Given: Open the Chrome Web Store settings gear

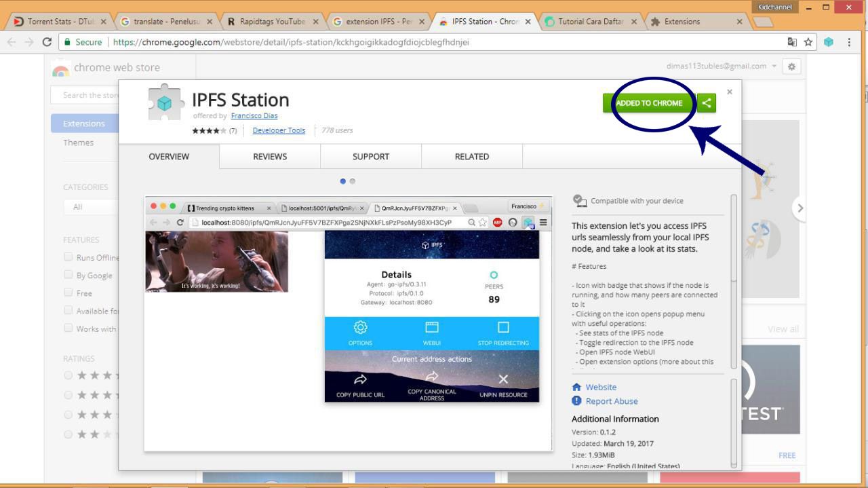Looking at the screenshot, I should (791, 67).
